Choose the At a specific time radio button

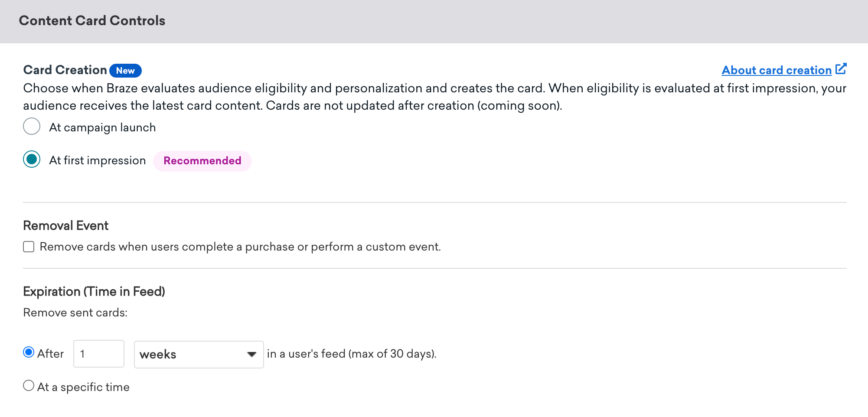(x=29, y=385)
